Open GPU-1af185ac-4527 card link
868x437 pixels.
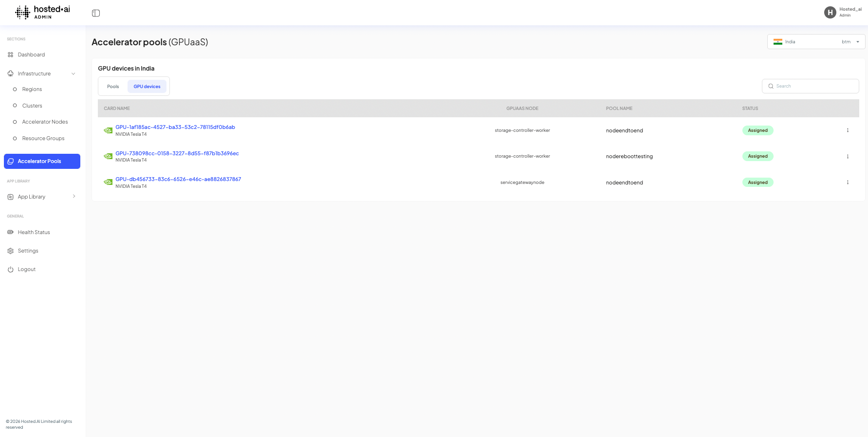tap(175, 127)
